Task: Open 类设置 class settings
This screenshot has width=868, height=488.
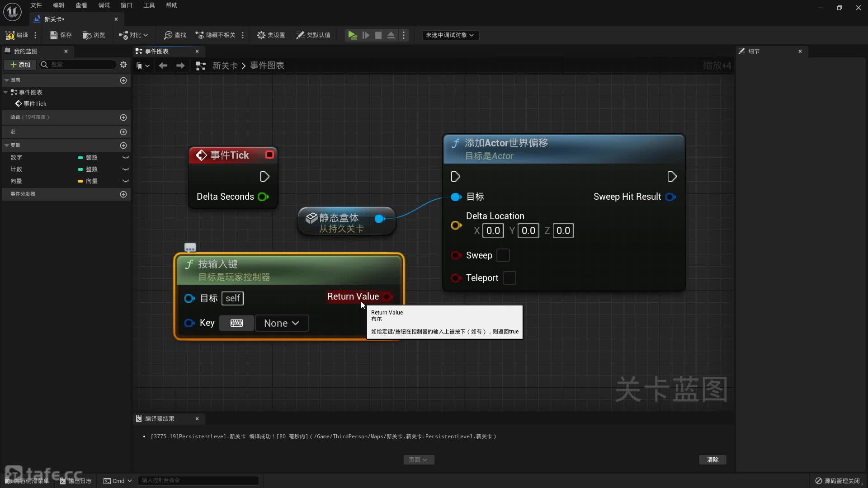Action: pyautogui.click(x=271, y=35)
